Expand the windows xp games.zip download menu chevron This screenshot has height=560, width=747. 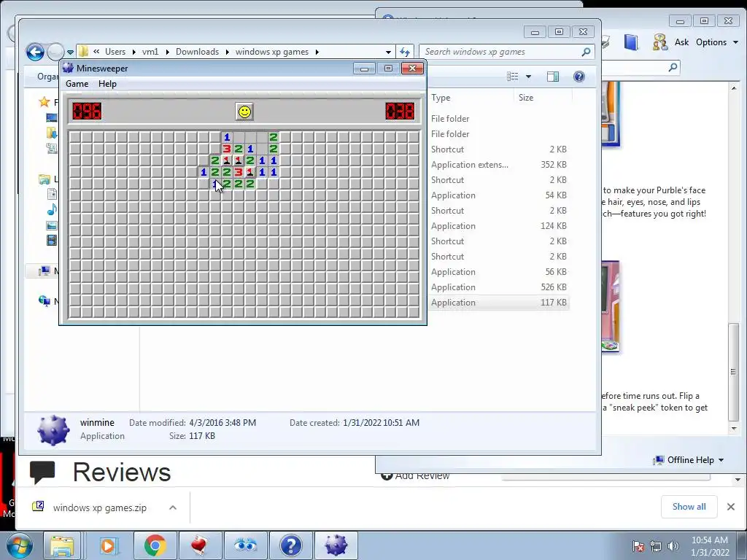pos(173,507)
